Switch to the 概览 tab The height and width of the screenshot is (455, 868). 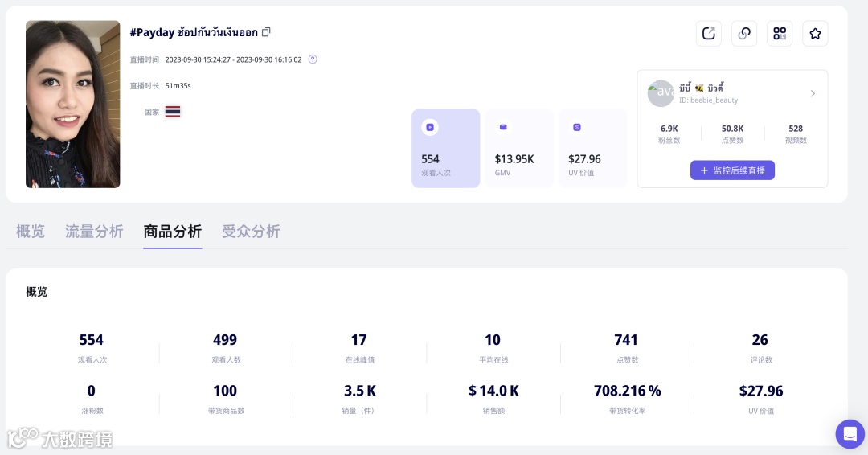click(x=31, y=232)
